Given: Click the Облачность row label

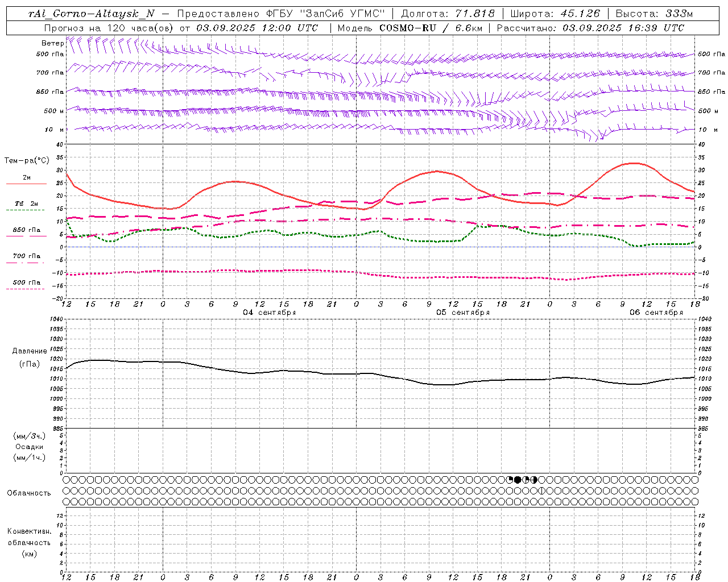Looking at the screenshot, I should [x=29, y=493].
